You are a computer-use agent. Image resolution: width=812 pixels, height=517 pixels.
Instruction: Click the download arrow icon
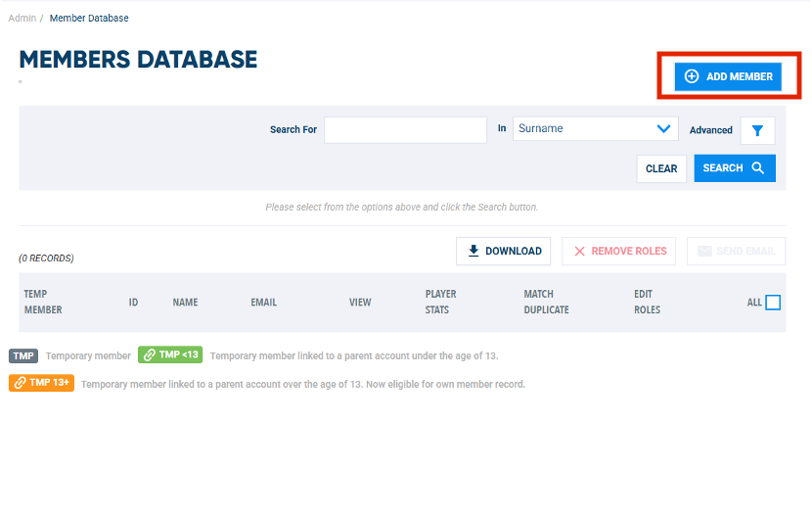[474, 251]
